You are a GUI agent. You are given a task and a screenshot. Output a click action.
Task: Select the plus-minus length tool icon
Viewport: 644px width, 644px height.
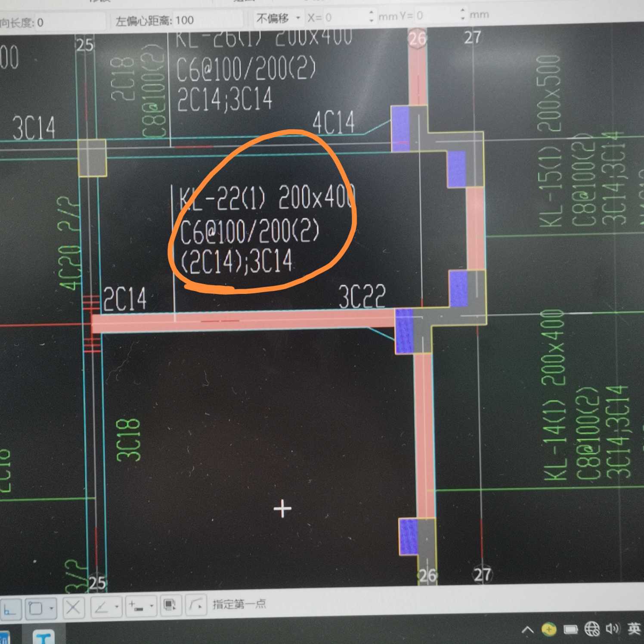tap(136, 607)
